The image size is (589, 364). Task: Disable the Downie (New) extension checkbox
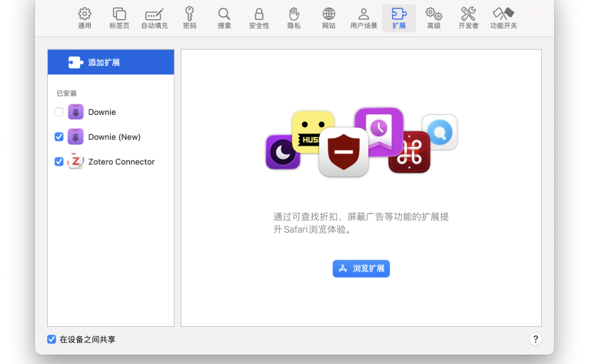click(x=59, y=137)
